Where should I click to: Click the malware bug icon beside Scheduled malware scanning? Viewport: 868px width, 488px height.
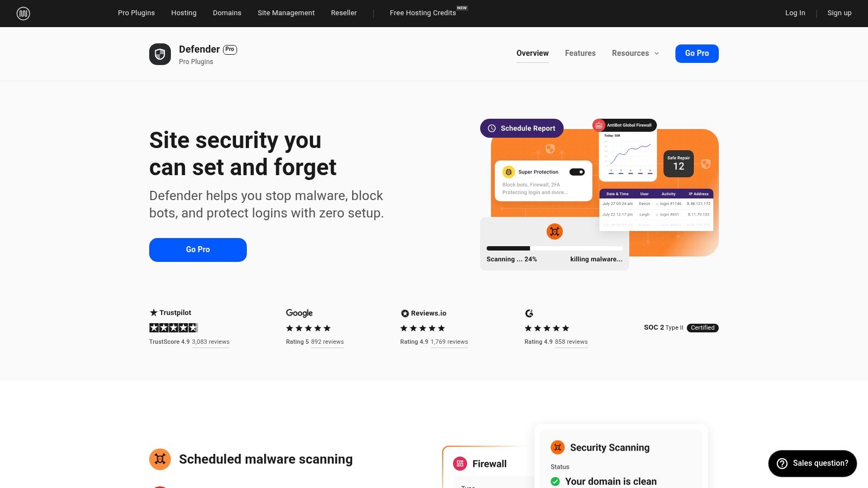[160, 459]
